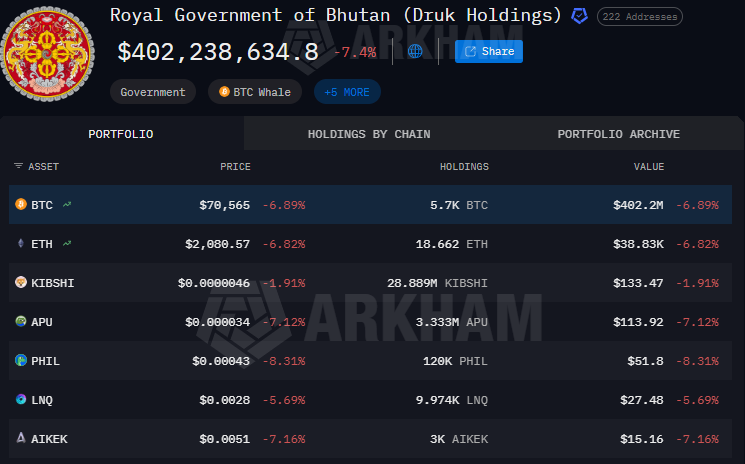Expand the +5 MORE tags
Image resolution: width=745 pixels, height=464 pixels.
[347, 92]
